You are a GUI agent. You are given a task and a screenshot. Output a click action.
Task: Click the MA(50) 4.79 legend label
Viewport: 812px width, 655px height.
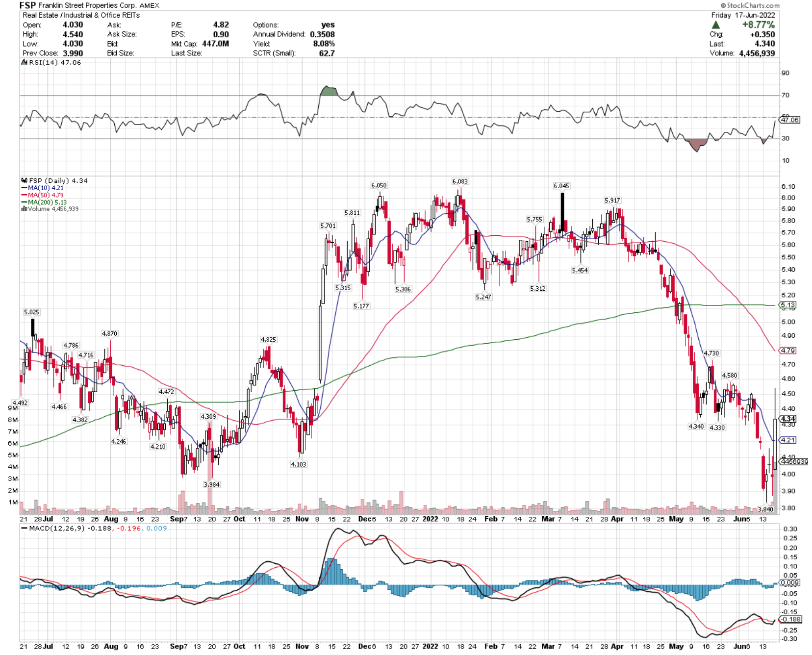click(x=46, y=195)
